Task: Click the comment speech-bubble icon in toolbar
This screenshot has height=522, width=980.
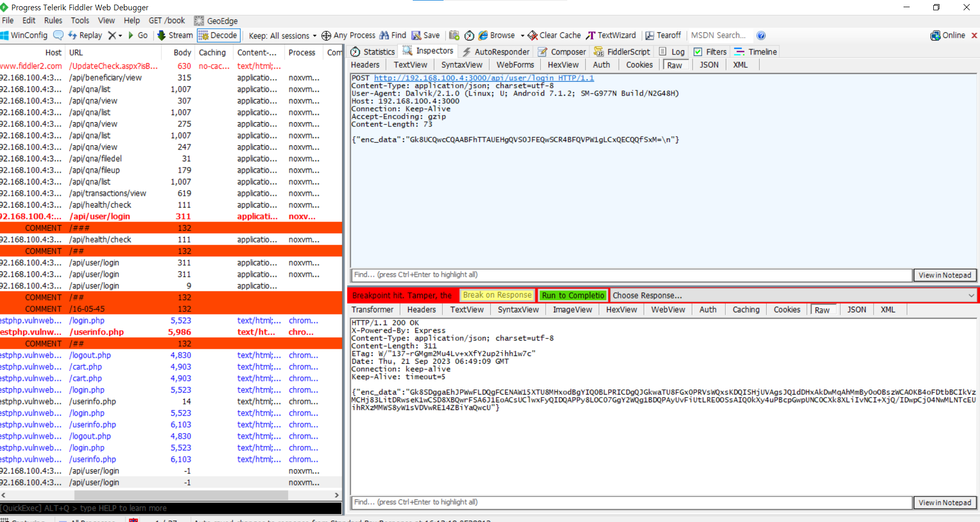Action: point(59,35)
